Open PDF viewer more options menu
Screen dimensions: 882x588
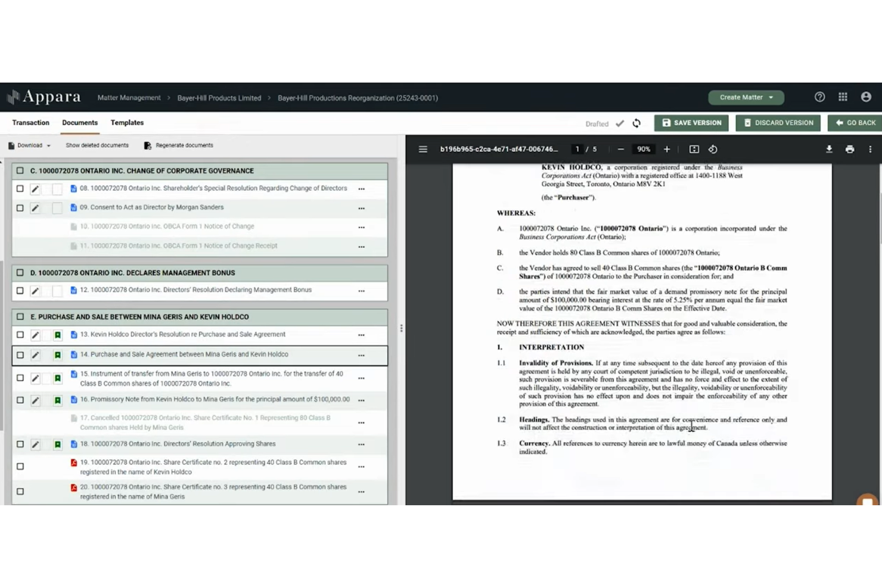pyautogui.click(x=870, y=150)
